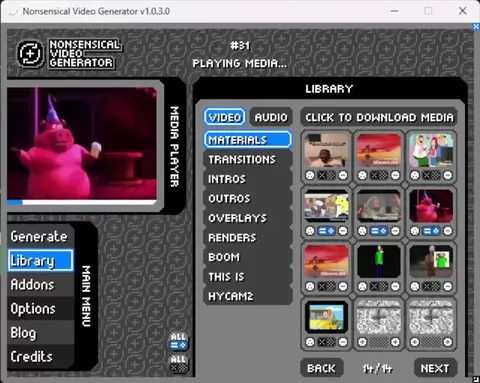Click the face icon under the Peter Griffin group clip

click(x=415, y=175)
